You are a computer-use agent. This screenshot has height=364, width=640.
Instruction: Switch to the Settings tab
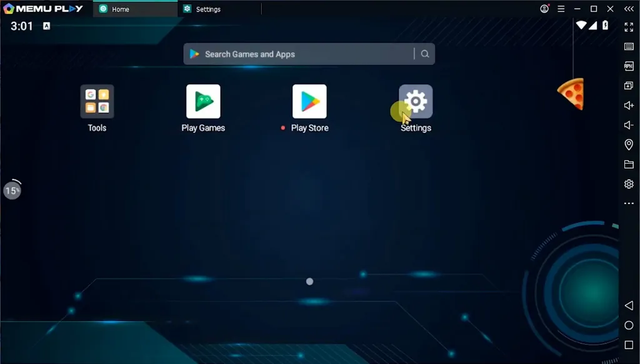tap(219, 9)
